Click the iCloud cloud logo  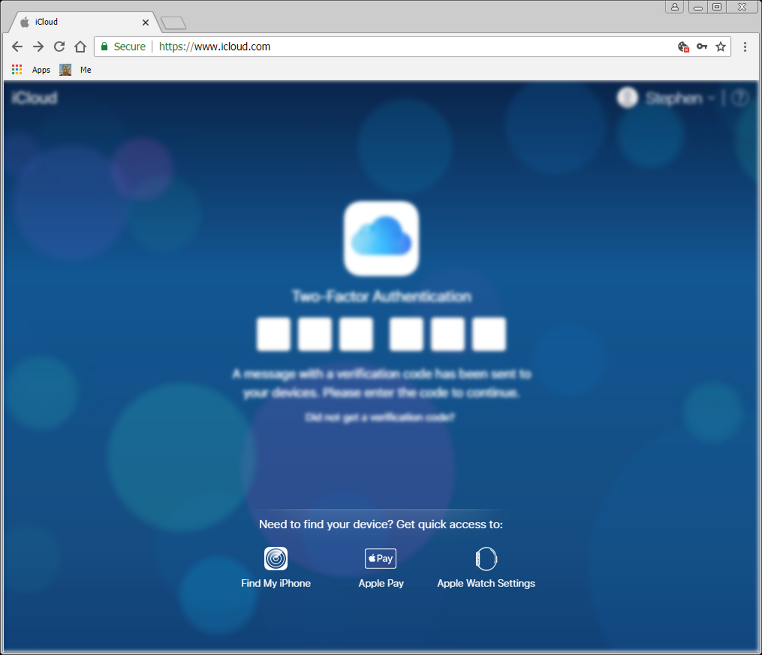381,238
